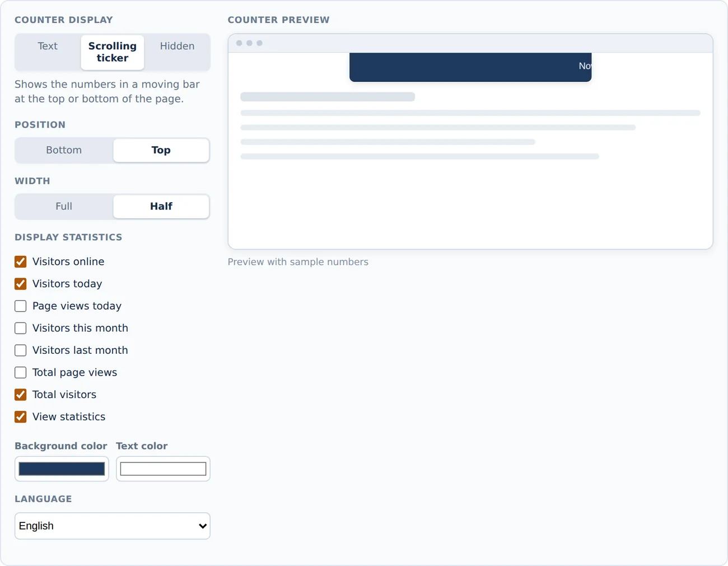Image resolution: width=728 pixels, height=566 pixels.
Task: Click the 'Display Statistics' section heading
Action: [x=68, y=237]
